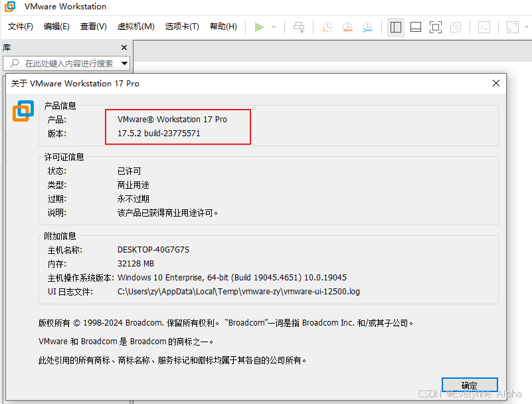Click the library search input field
The height and width of the screenshot is (404, 532).
66,64
